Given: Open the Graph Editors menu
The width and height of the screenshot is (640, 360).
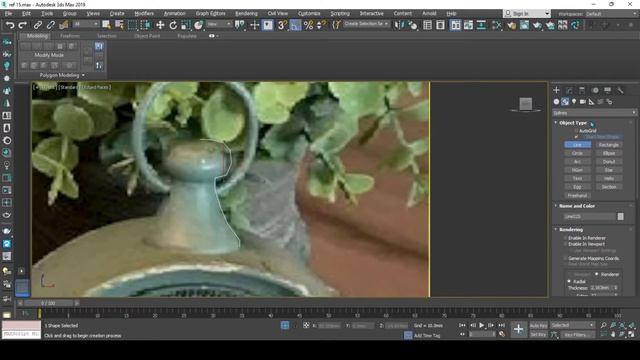Looking at the screenshot, I should point(210,13).
